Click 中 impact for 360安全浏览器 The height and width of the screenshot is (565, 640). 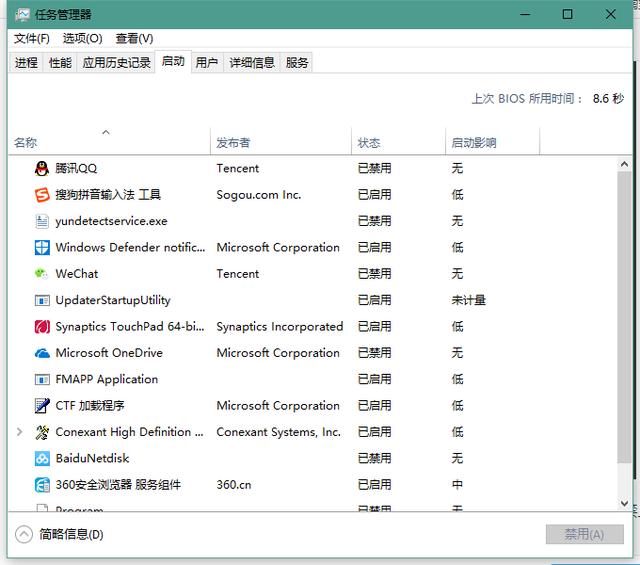tap(457, 485)
